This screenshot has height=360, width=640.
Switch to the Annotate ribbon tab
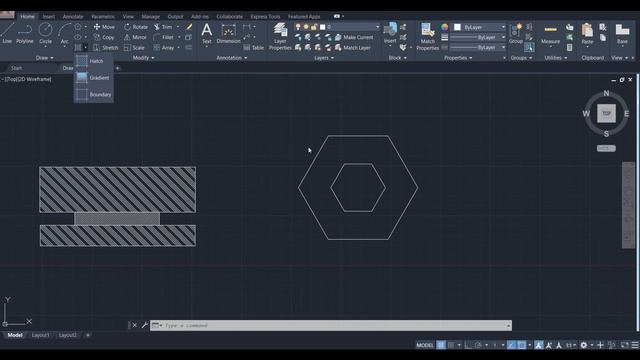73,16
